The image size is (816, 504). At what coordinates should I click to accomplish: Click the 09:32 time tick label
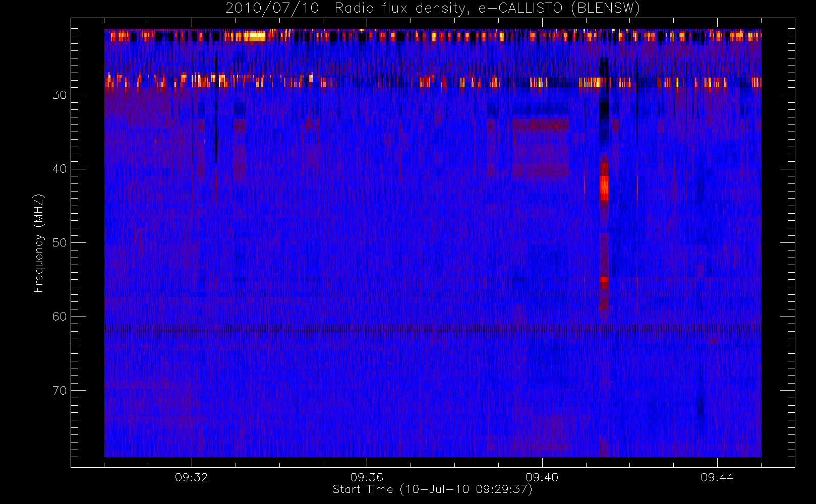(192, 477)
